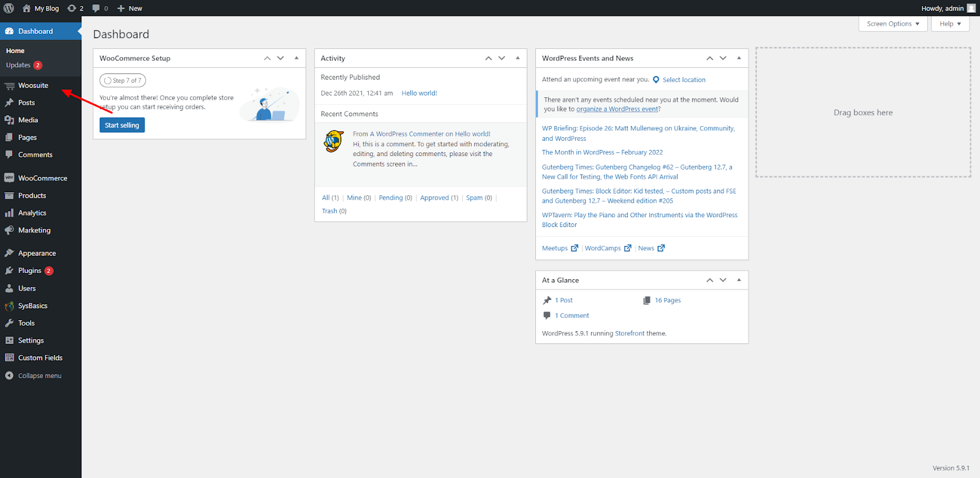This screenshot has height=478, width=980.
Task: Open the comments bubble in admin bar
Action: (100, 9)
